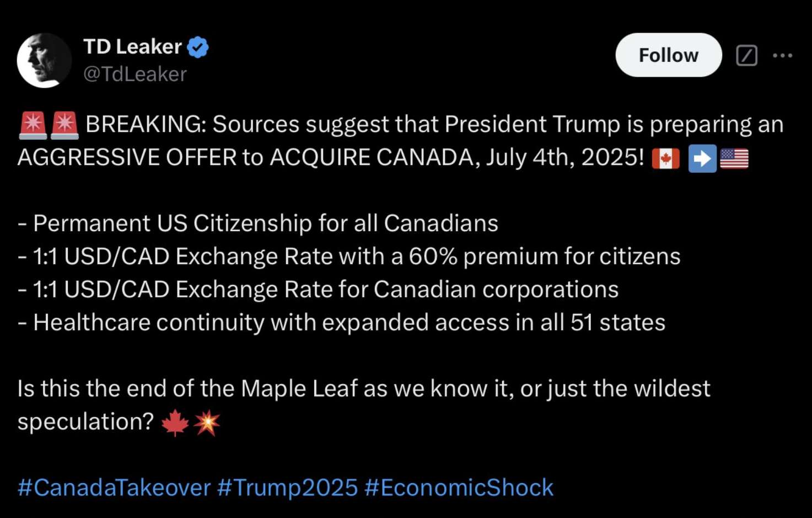Open the #Trump2025 hashtag
The height and width of the screenshot is (518, 812).
coord(287,488)
